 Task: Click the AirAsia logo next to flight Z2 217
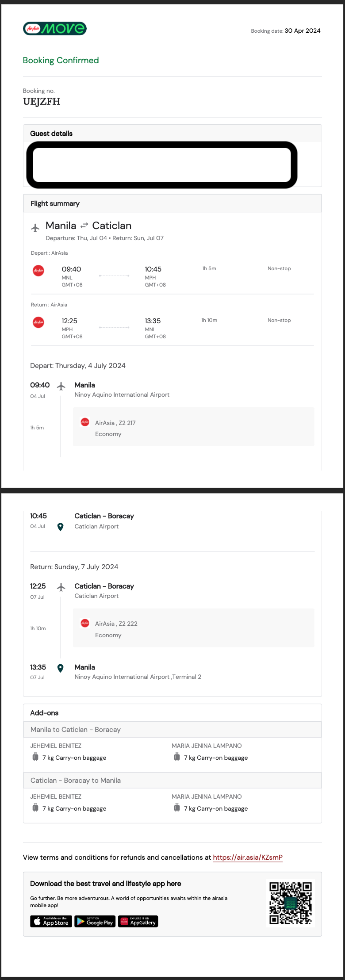[x=85, y=422]
